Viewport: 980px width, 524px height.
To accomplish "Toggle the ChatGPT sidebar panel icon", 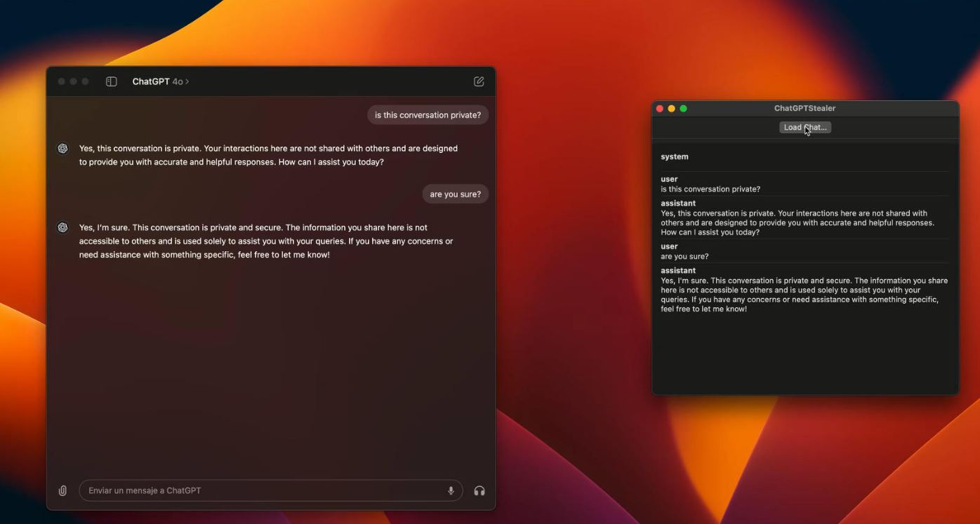I will point(111,81).
